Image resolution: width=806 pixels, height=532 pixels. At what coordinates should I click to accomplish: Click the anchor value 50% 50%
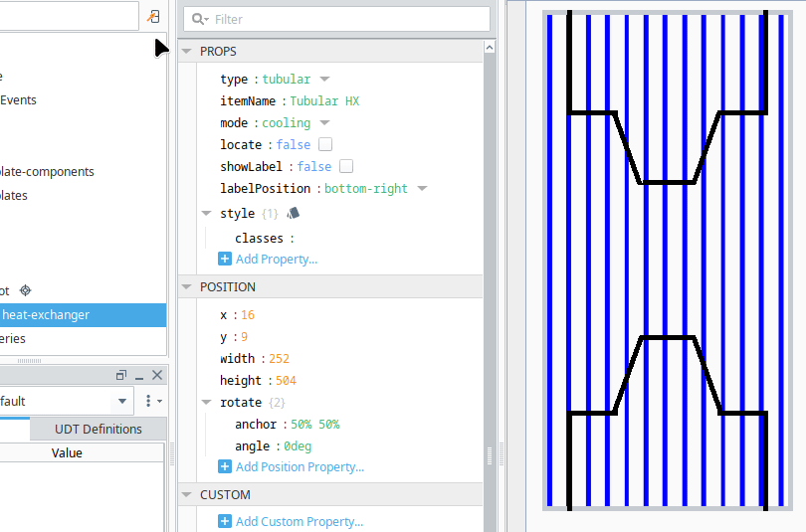click(315, 425)
